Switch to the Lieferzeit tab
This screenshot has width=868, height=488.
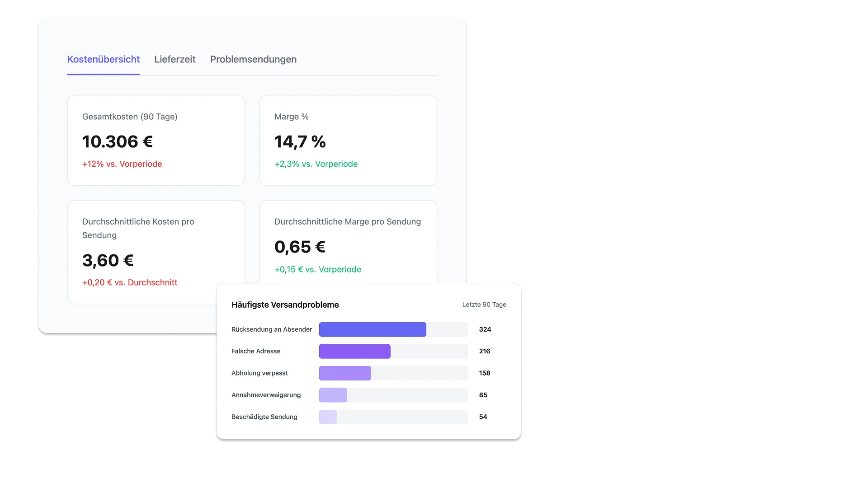[175, 59]
